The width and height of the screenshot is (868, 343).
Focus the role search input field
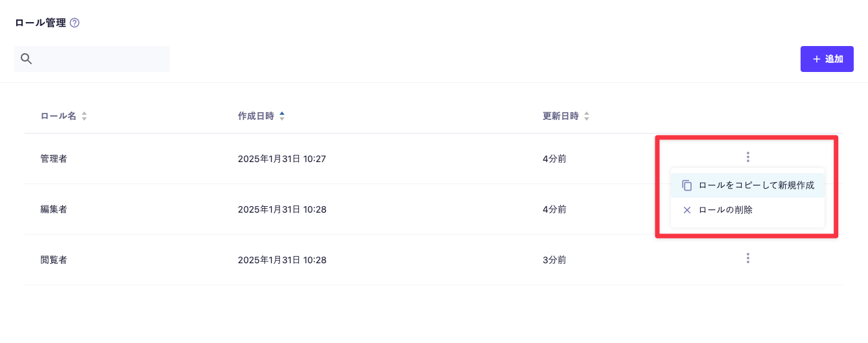(101, 59)
